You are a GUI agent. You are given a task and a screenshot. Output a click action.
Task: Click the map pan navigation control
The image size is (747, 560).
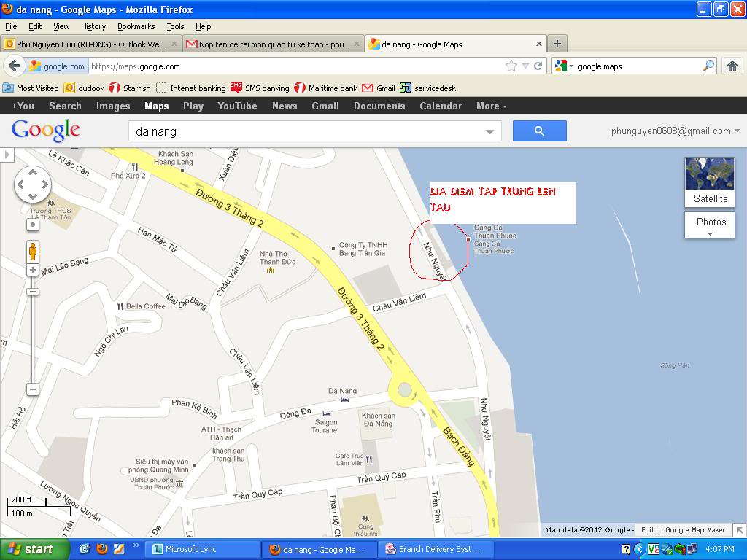(x=32, y=184)
